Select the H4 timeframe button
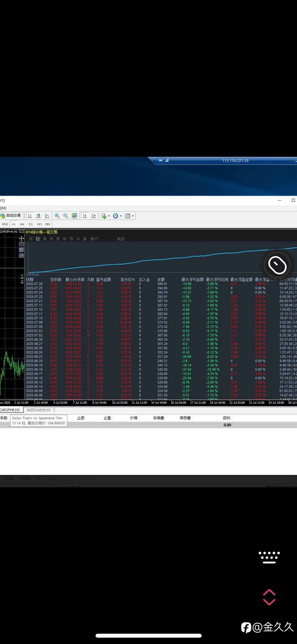297x644 pixels. click(x=22, y=224)
